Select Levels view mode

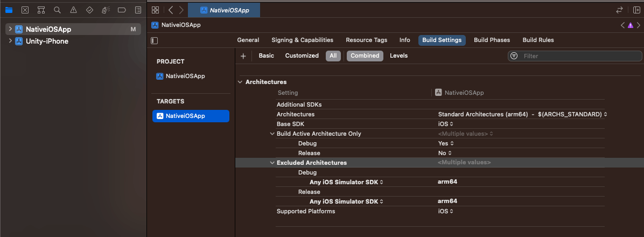tap(399, 55)
